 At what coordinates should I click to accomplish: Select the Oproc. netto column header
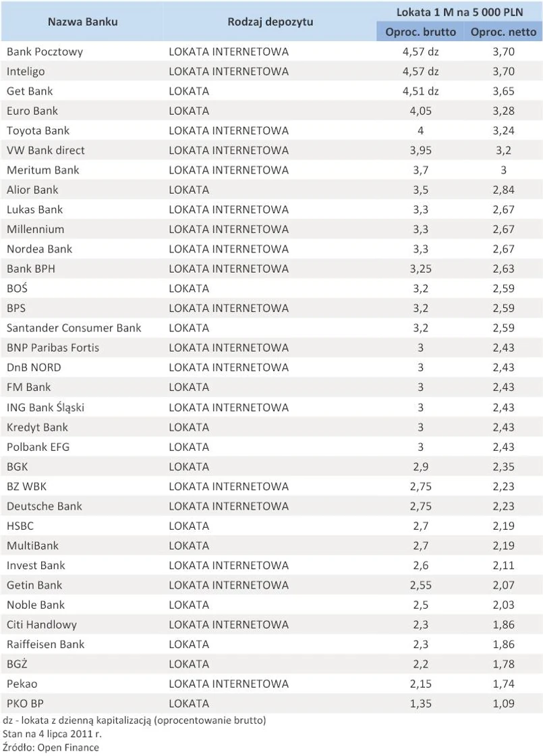point(503,32)
